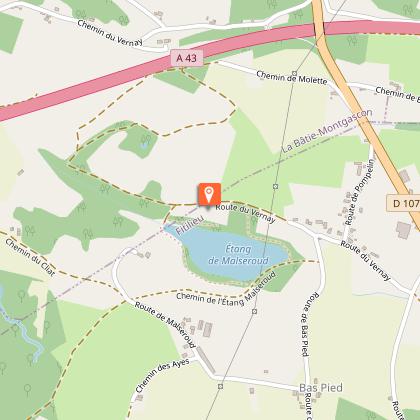The width and height of the screenshot is (420, 420).
Task: Click the Chemin du Vernay label
Action: [x=110, y=33]
